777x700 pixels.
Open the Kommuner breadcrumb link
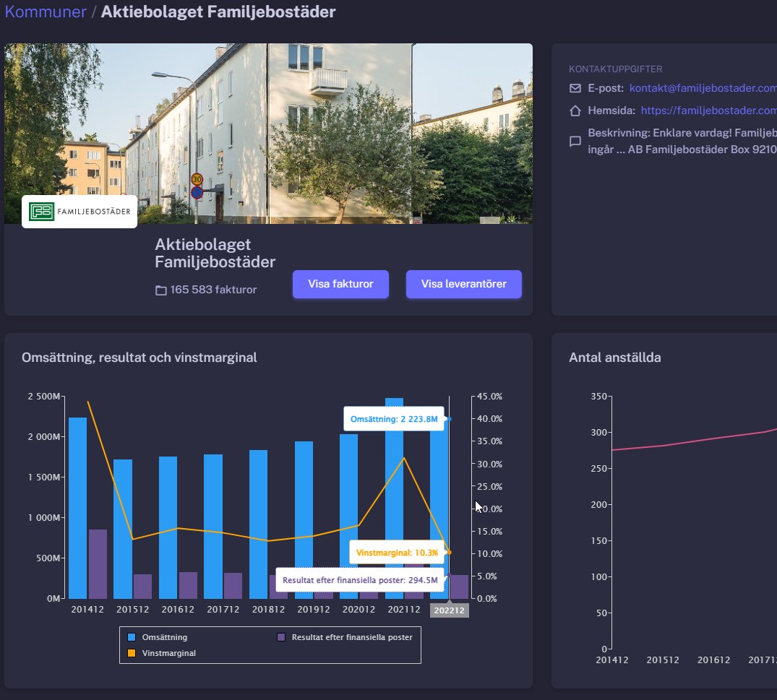click(x=46, y=12)
